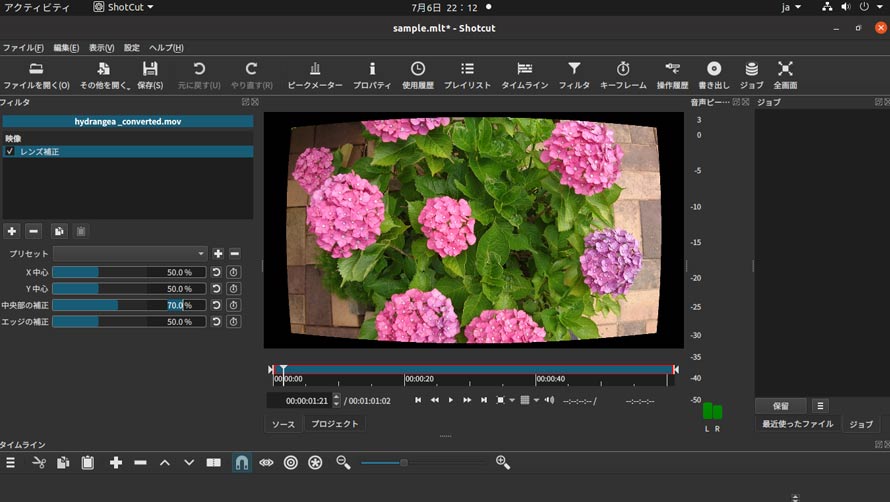
Task: Uncheck the レンズ補正 filter checkbox
Action: [10, 152]
